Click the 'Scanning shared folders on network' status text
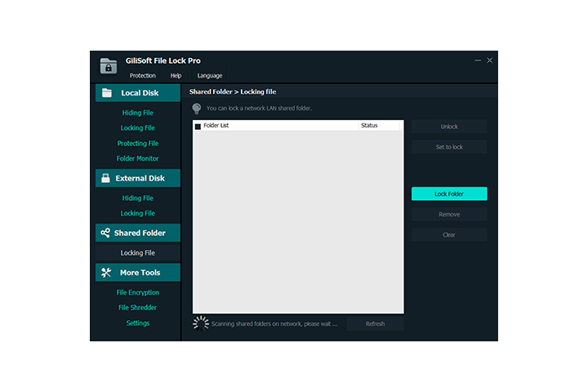588x392 pixels. 274,323
